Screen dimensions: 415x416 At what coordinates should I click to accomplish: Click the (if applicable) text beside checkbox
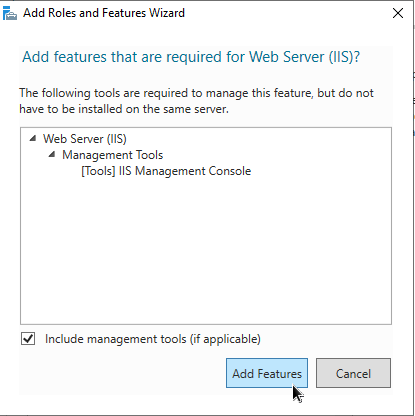[225, 339]
